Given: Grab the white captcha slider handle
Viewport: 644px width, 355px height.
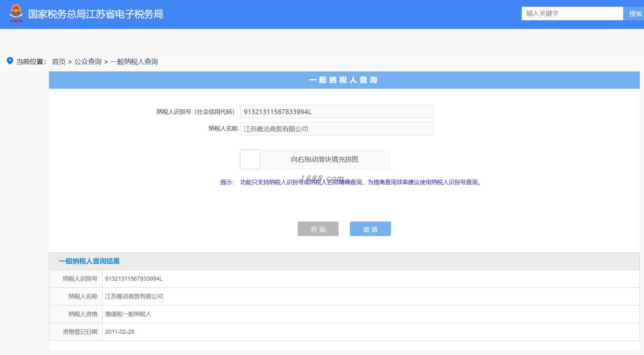Looking at the screenshot, I should click(x=250, y=159).
